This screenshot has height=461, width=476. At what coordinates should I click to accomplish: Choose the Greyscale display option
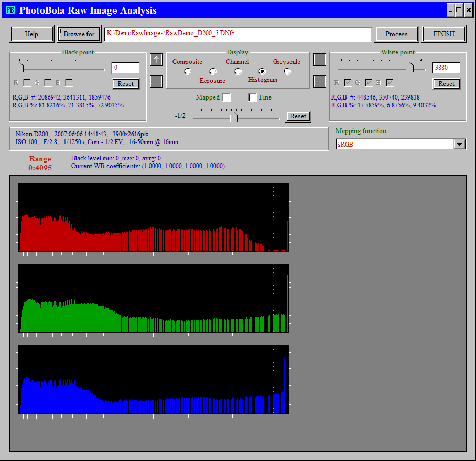[x=287, y=71]
